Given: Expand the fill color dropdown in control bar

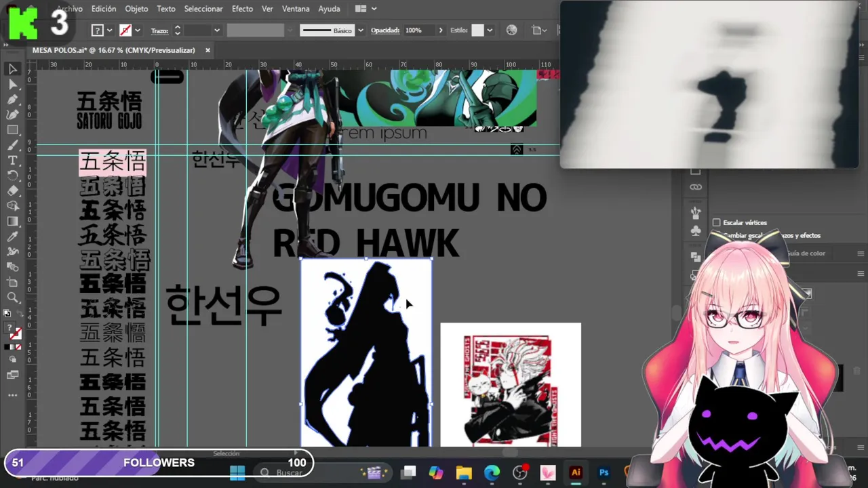Looking at the screenshot, I should click(x=110, y=30).
